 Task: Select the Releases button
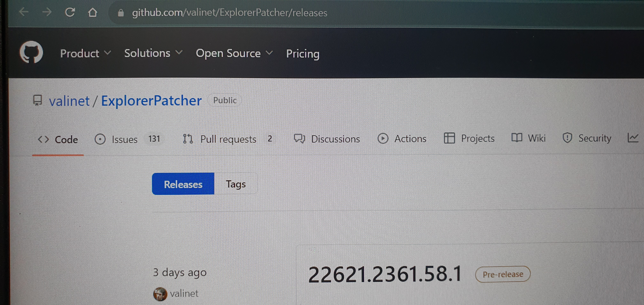[183, 184]
